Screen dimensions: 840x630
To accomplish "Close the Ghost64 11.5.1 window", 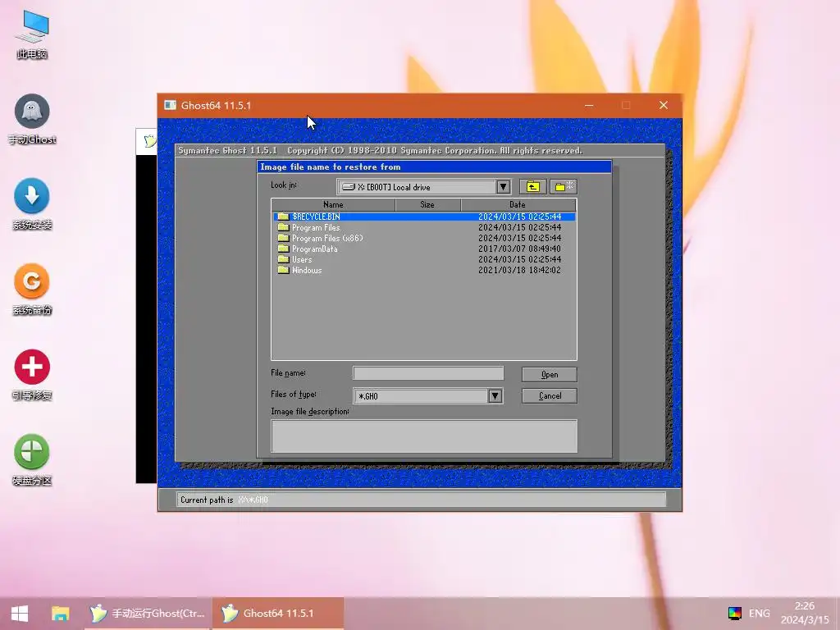I will tap(663, 105).
